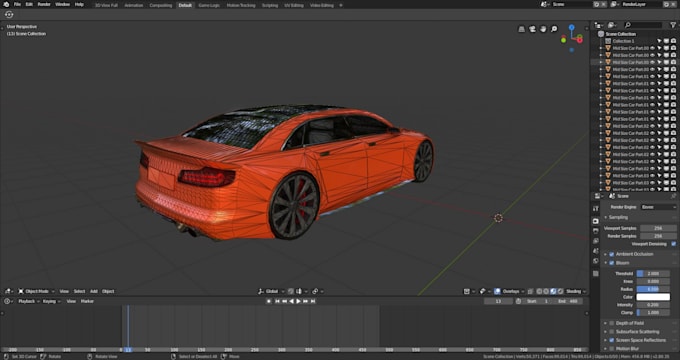
Task: Click the orthographic/perspective grid view icon
Action: (522, 29)
